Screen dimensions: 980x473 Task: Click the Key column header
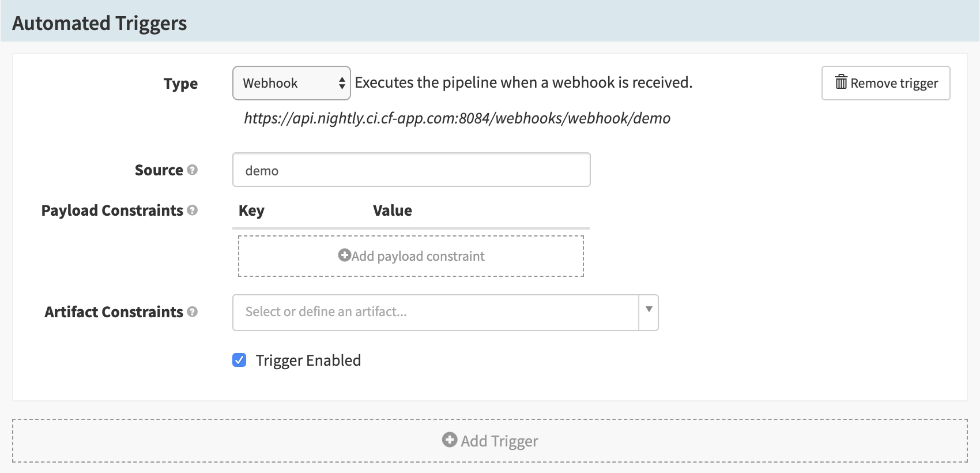tap(251, 211)
